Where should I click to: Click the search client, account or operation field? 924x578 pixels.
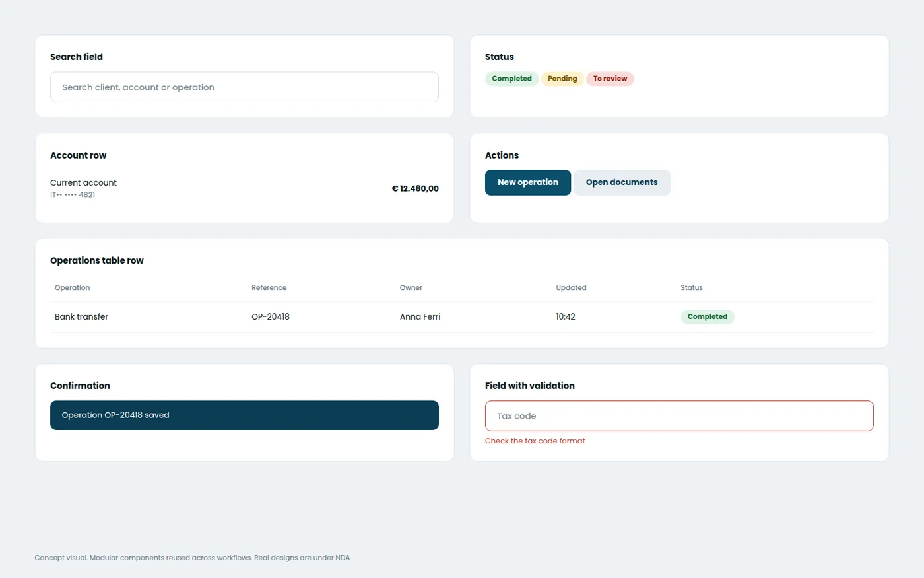244,87
